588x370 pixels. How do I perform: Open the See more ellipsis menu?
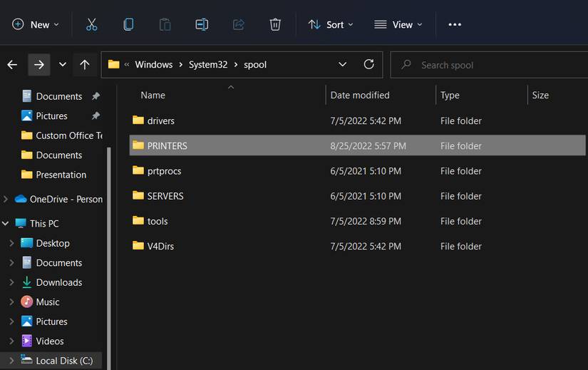[455, 24]
